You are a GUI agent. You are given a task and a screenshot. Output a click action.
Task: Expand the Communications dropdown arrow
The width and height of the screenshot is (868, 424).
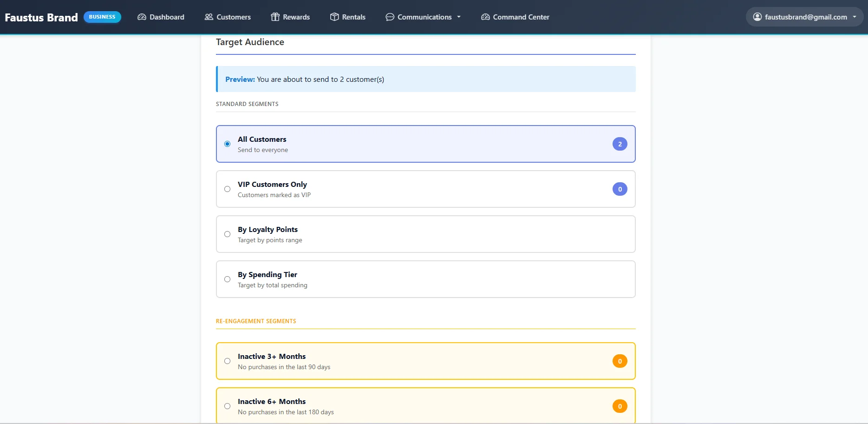pos(459,17)
